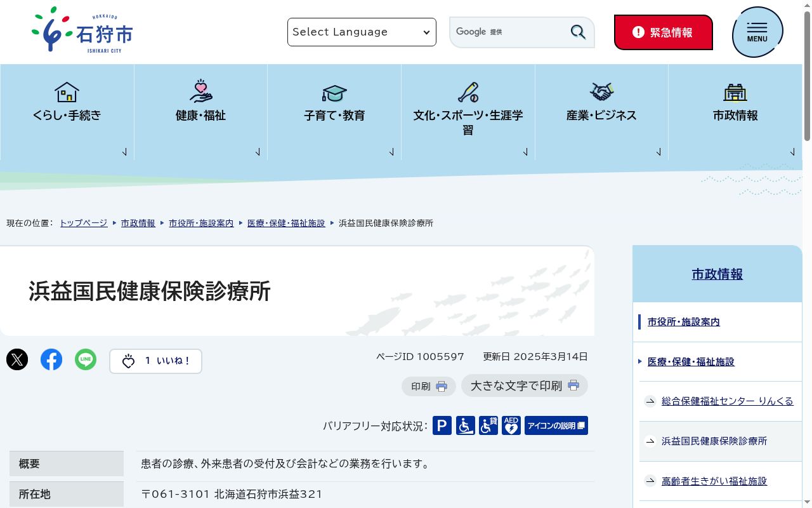This screenshot has width=812, height=508.
Task: Click the bat-and-ball 文化・スポーツ icon
Action: tap(468, 92)
